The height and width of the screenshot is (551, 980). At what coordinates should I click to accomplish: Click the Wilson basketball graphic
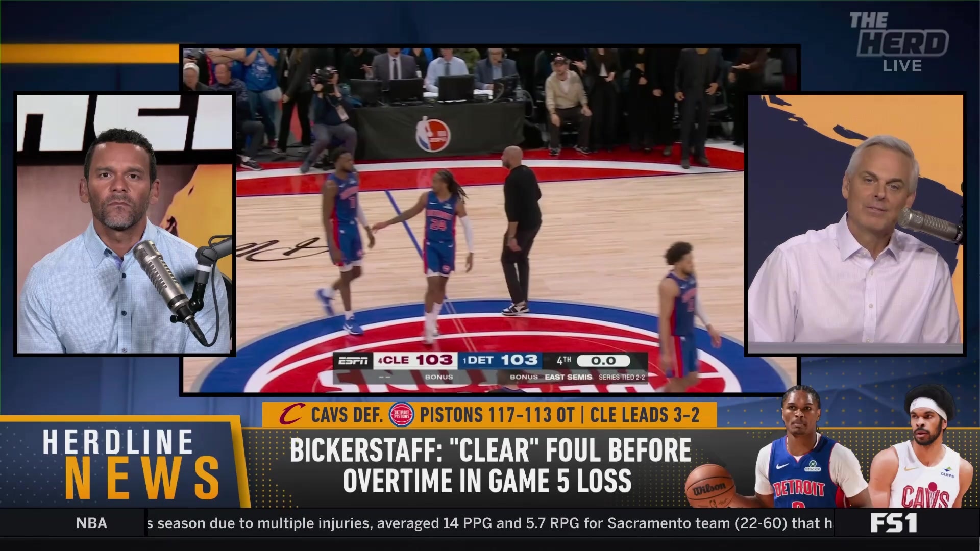point(709,486)
